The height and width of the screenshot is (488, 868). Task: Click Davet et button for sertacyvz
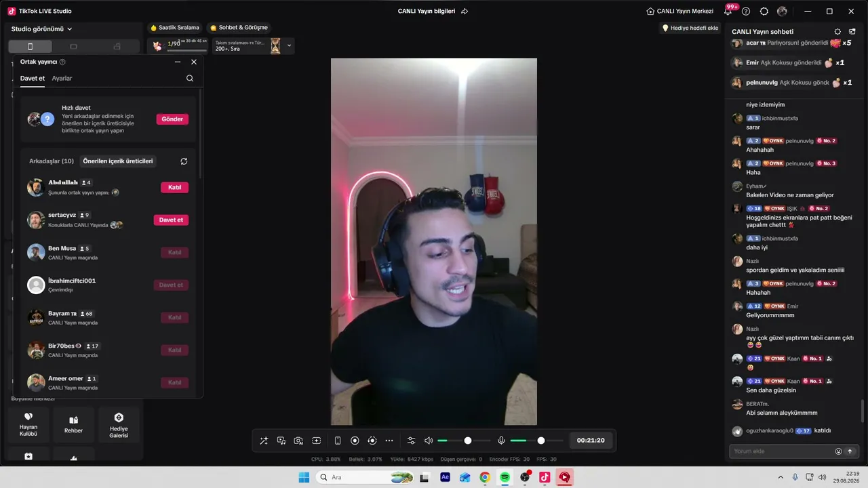(x=171, y=220)
